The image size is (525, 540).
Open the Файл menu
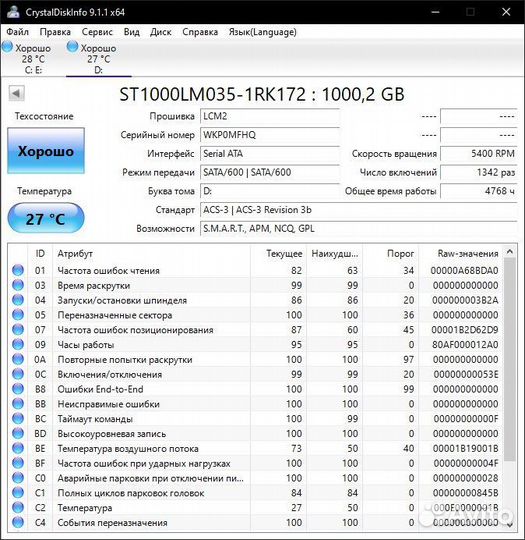click(x=18, y=32)
